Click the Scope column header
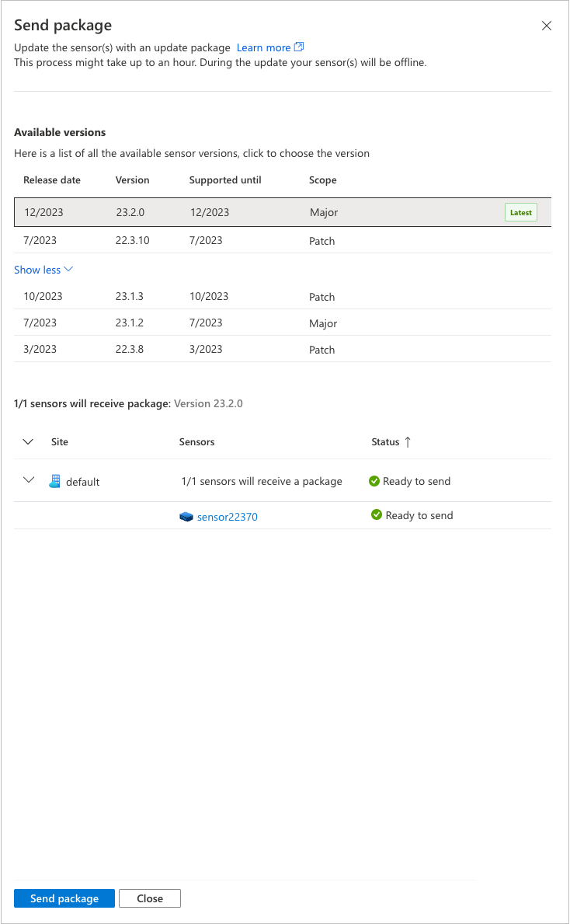The height and width of the screenshot is (924, 570). coord(323,180)
